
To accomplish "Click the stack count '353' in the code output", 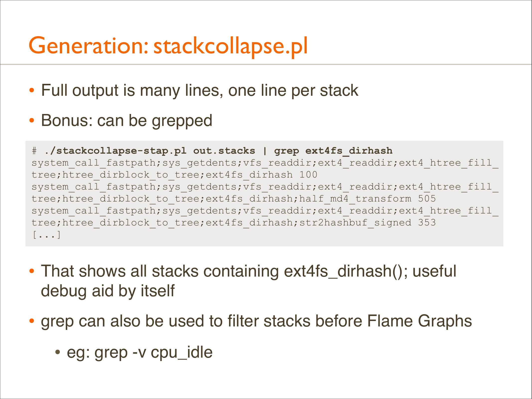I will pyautogui.click(x=427, y=223).
